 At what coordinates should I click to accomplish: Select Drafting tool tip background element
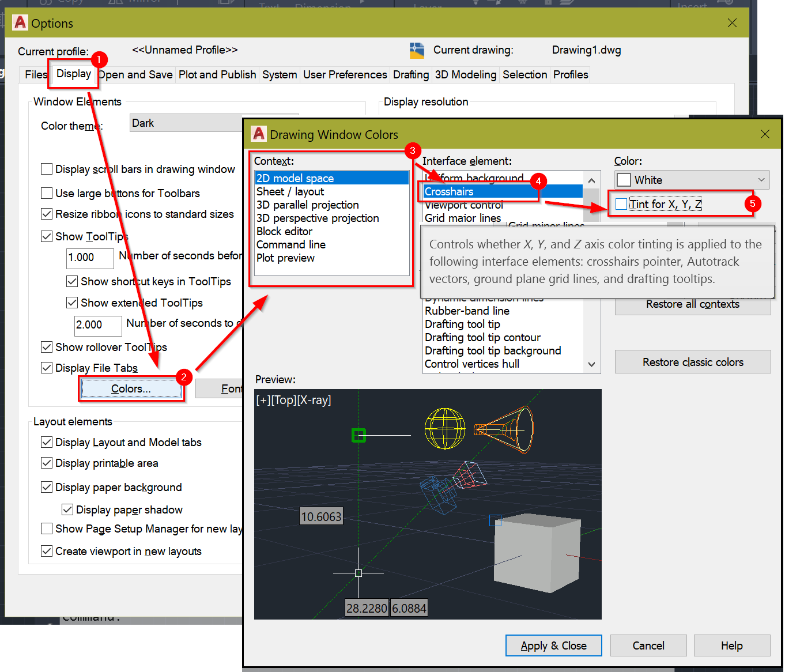(503, 350)
